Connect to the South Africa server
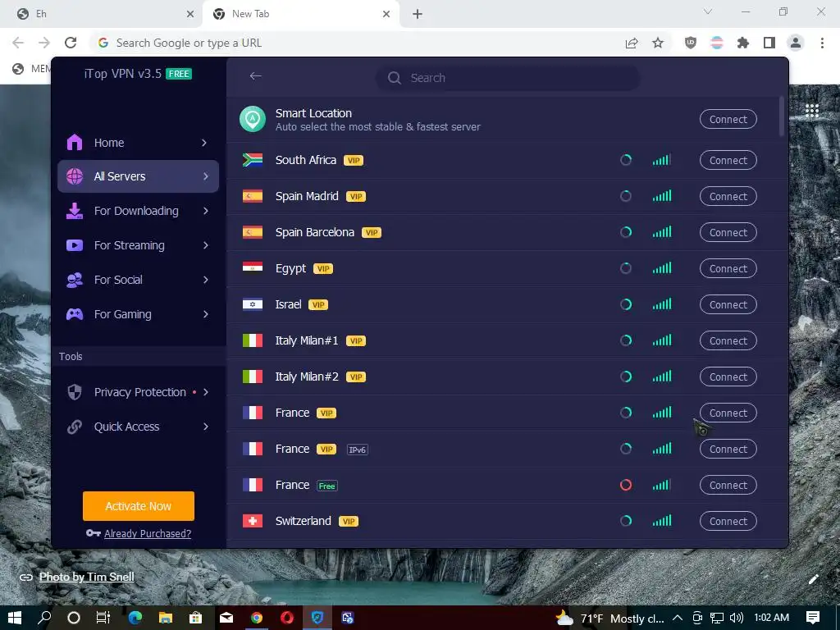The height and width of the screenshot is (630, 840). pyautogui.click(x=728, y=160)
